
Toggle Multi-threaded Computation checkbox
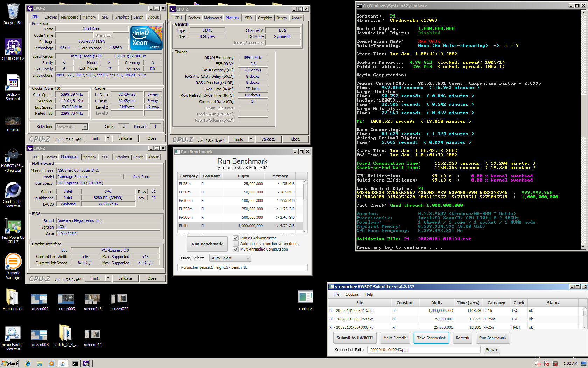click(x=236, y=249)
